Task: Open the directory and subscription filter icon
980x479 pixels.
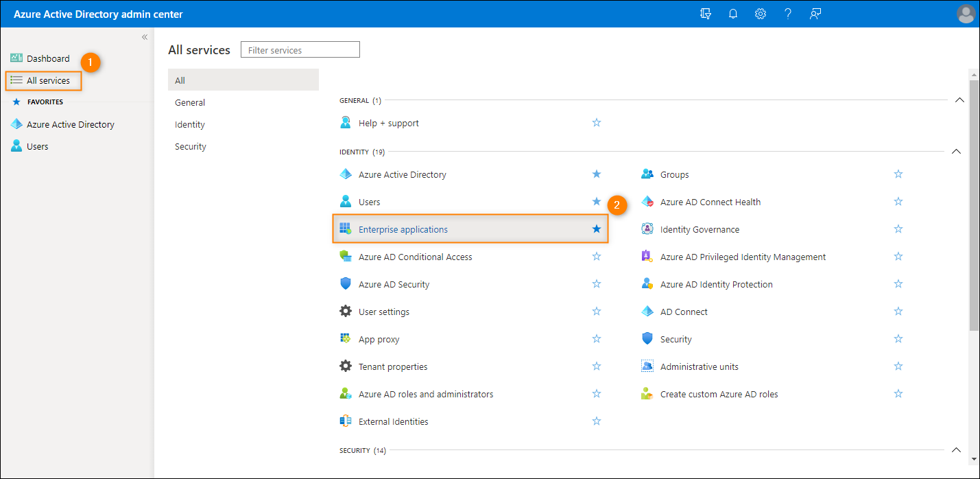Action: pyautogui.click(x=706, y=14)
